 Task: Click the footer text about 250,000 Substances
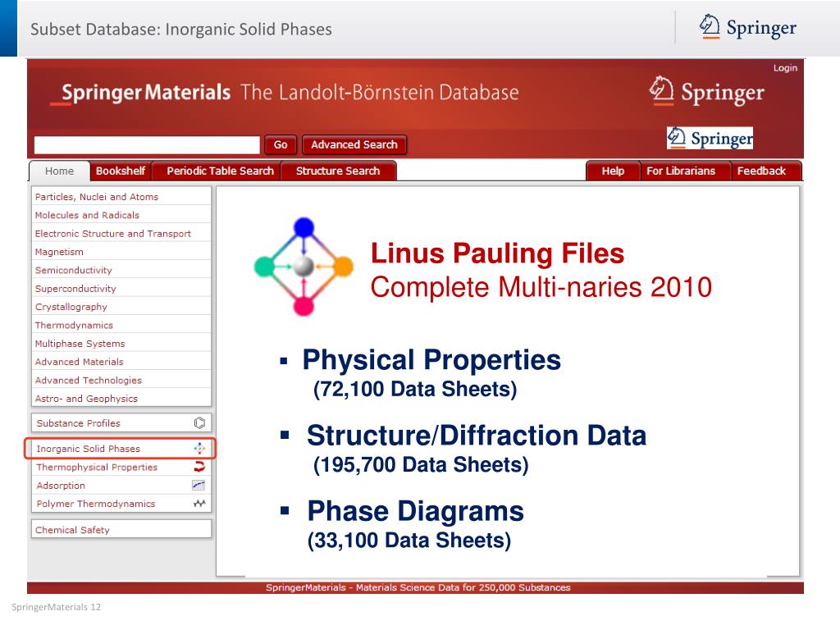click(418, 587)
